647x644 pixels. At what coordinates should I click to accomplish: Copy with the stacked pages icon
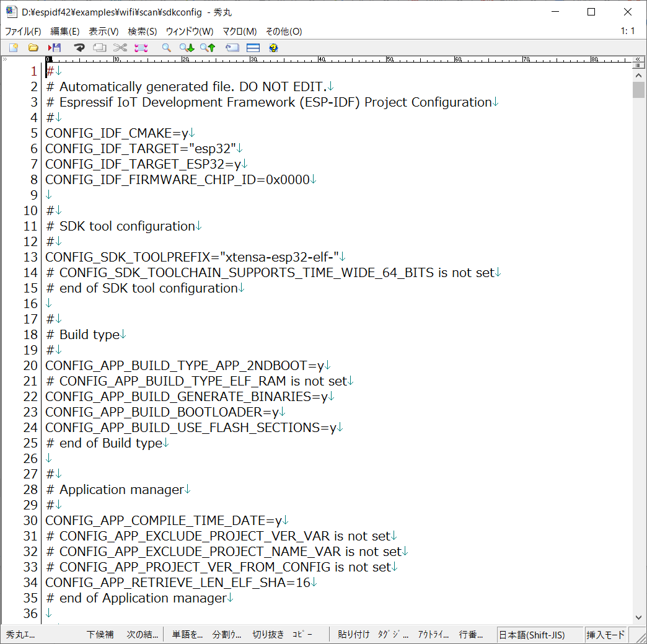point(99,48)
